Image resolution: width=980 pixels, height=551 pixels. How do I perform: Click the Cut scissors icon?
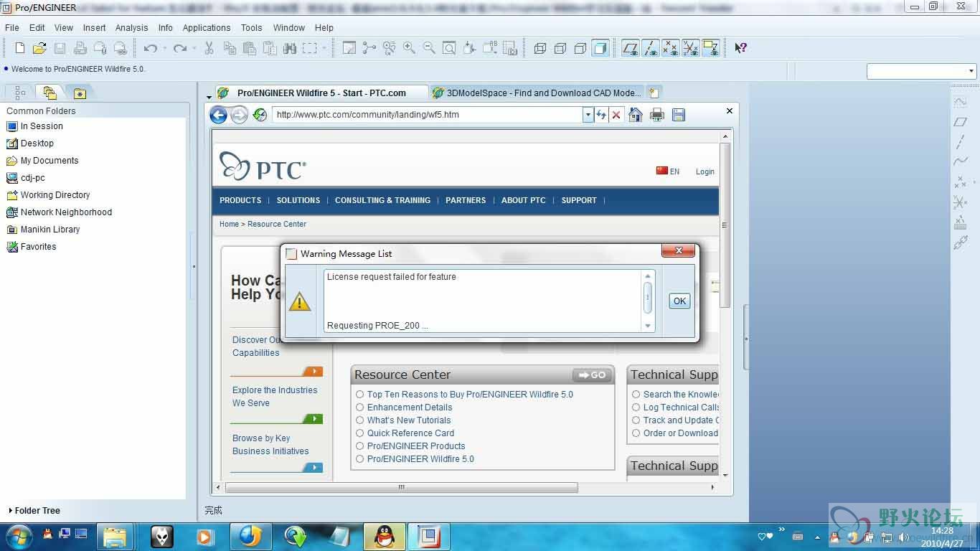pyautogui.click(x=209, y=48)
